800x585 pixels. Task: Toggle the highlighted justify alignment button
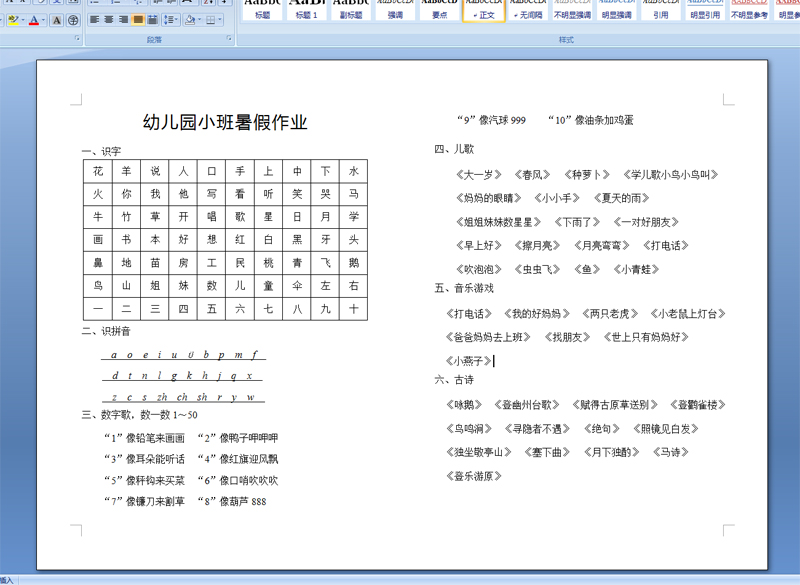(138, 20)
